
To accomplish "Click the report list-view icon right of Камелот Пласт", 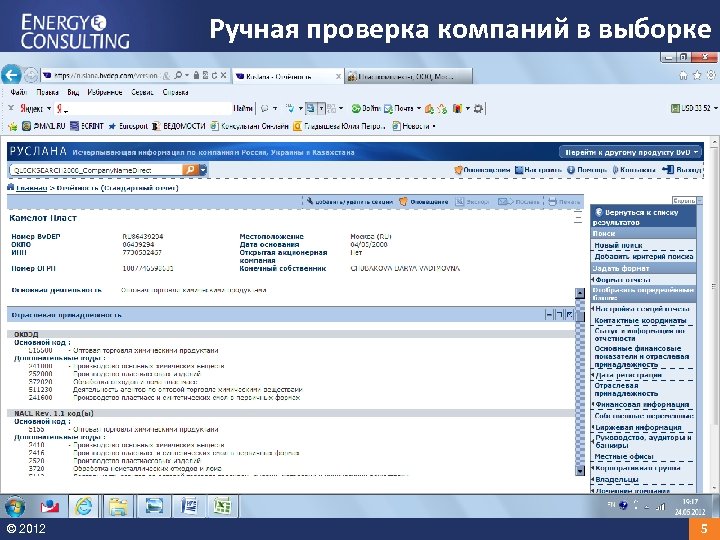I will (578, 217).
